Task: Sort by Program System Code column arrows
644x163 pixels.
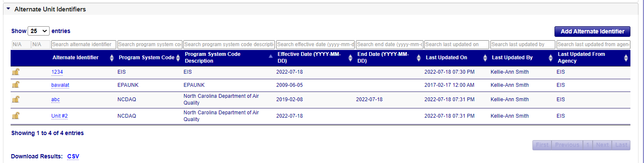Action: [x=178, y=58]
